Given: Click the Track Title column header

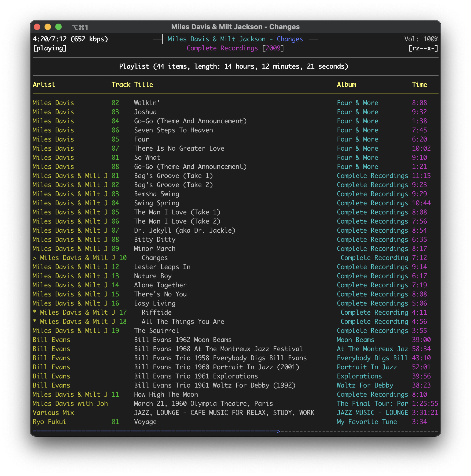Looking at the screenshot, I should pyautogui.click(x=132, y=85).
